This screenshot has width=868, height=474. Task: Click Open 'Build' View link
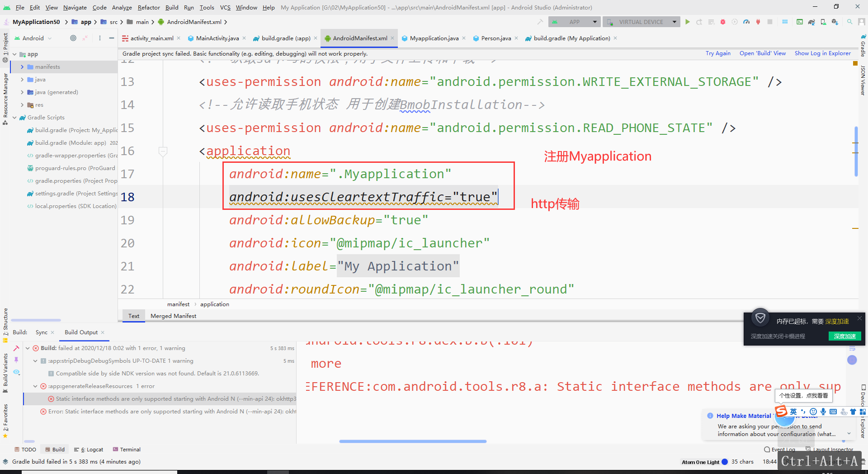click(x=763, y=53)
